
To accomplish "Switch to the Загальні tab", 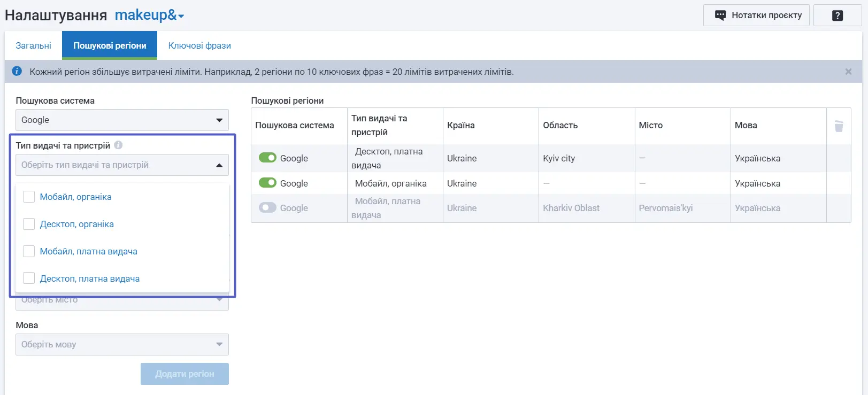I will click(33, 45).
